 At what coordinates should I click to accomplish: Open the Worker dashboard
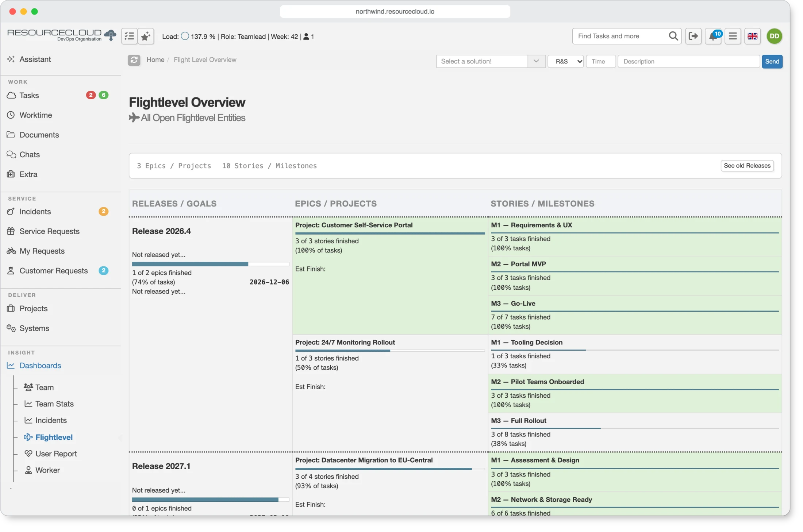(x=47, y=470)
